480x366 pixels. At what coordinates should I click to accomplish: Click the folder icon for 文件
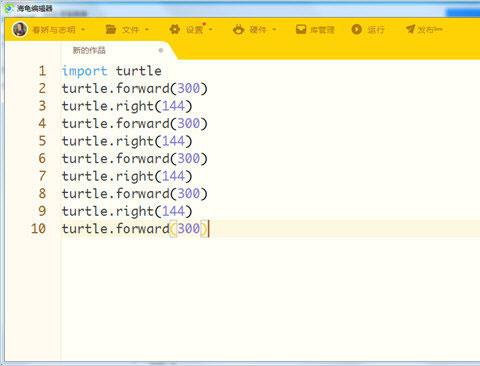[111, 29]
